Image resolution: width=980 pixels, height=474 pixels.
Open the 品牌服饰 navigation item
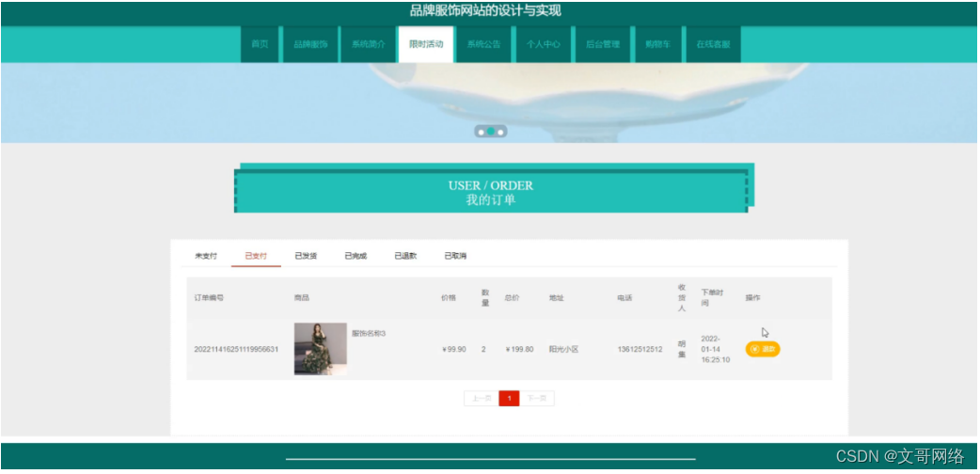pyautogui.click(x=310, y=44)
